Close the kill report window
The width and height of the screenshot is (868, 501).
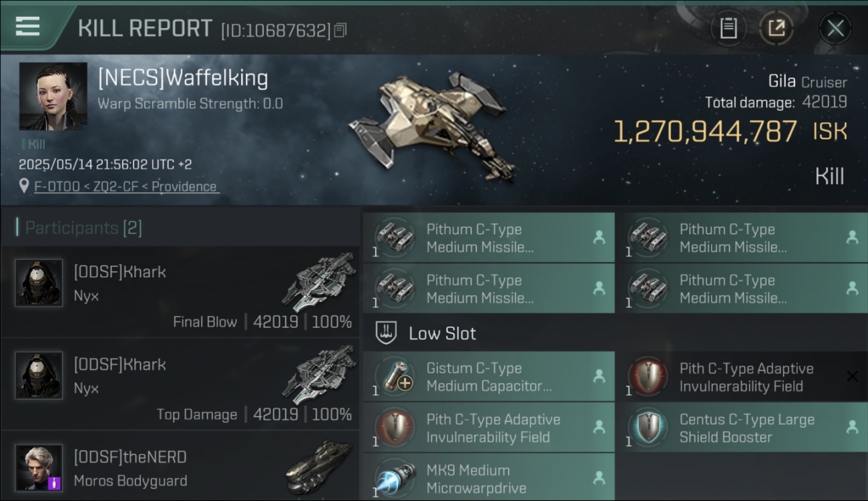pyautogui.click(x=835, y=29)
